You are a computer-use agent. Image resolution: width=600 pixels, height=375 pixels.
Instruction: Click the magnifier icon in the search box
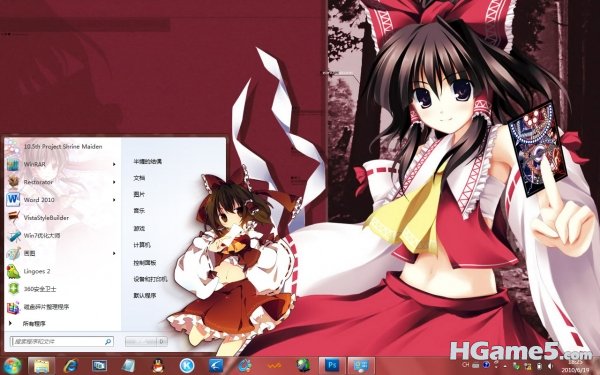coord(108,341)
